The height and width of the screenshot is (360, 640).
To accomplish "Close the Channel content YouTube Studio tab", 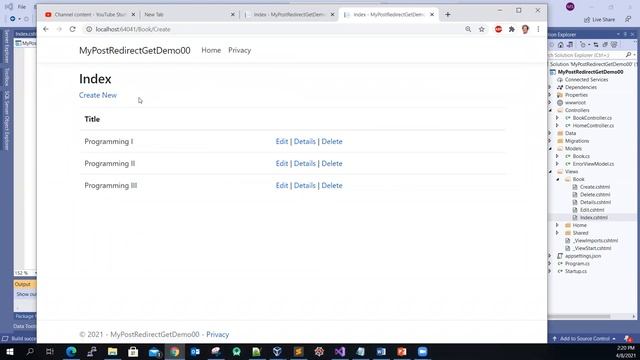I will (x=133, y=14).
